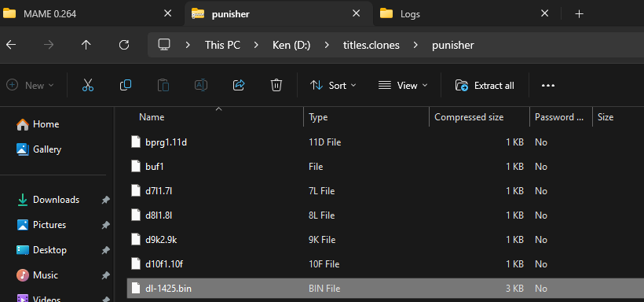Add a new tab with plus button
This screenshot has width=644, height=302.
[579, 14]
